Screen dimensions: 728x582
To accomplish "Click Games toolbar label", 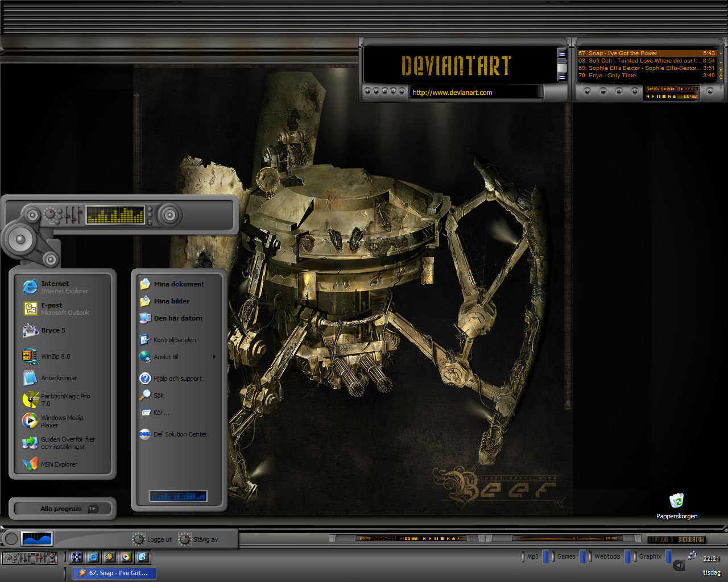I will (566, 556).
